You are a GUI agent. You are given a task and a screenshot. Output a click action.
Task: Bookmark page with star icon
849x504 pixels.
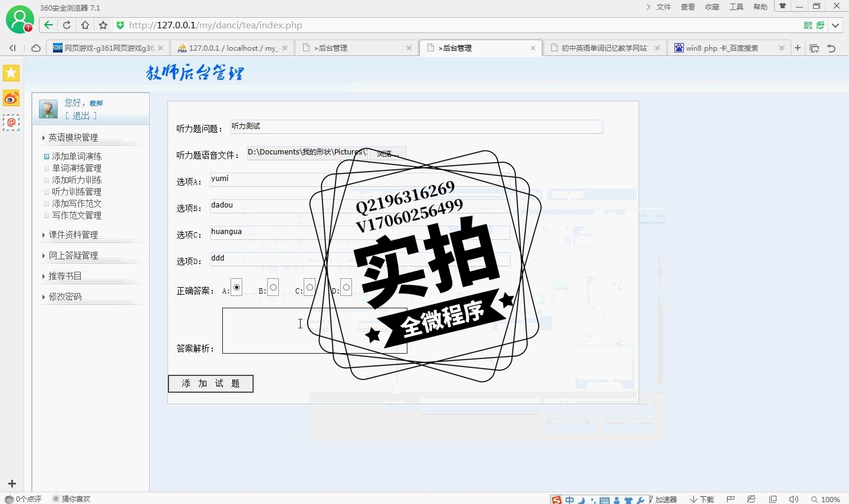click(x=103, y=25)
